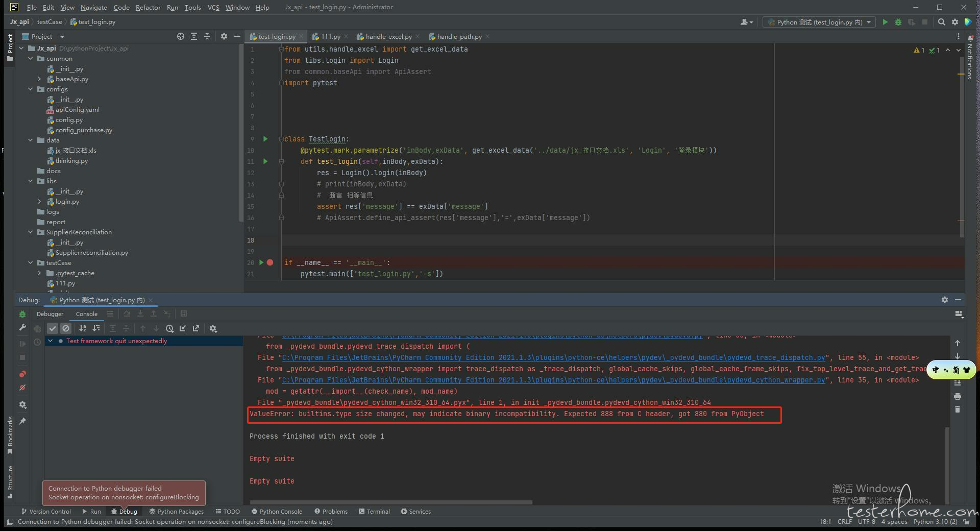The height and width of the screenshot is (531, 980).
Task: Click the print icon beside console output
Action: (x=958, y=396)
